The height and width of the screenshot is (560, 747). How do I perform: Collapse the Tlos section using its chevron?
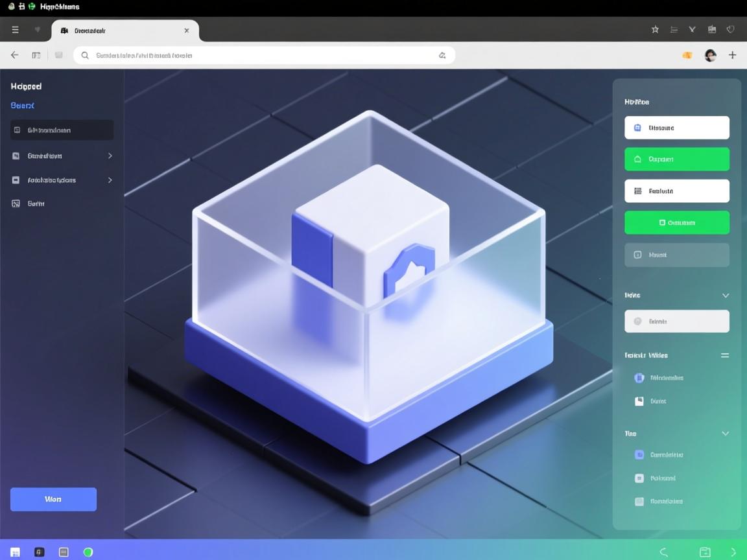[725, 434]
